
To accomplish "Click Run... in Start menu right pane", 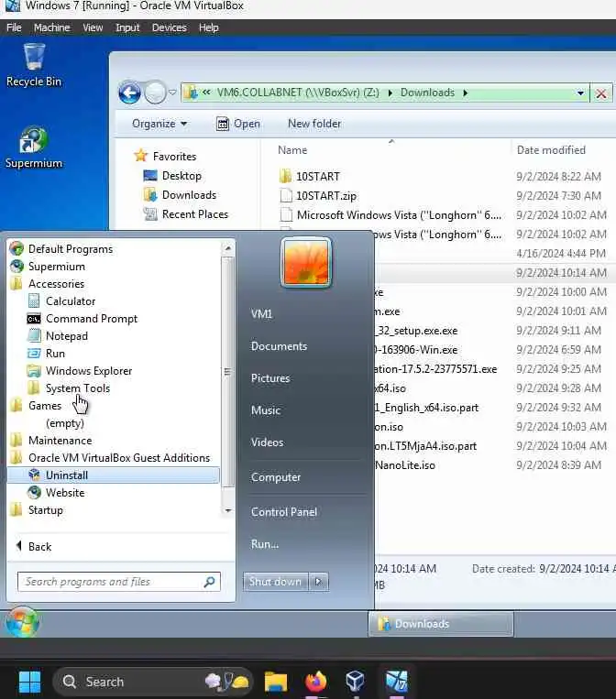I will pos(265,544).
